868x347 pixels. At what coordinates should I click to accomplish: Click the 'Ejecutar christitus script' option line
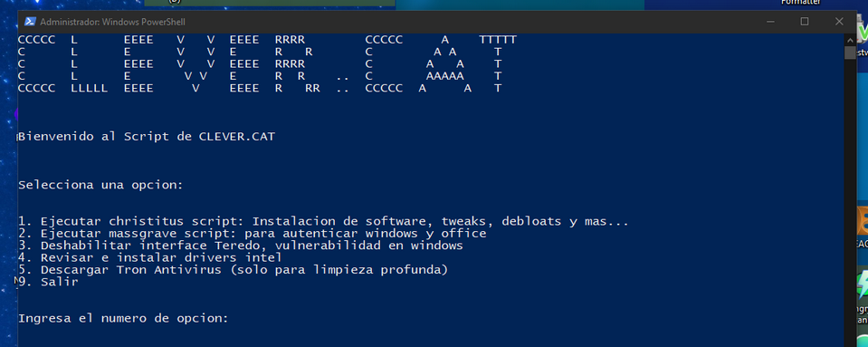coord(323,222)
